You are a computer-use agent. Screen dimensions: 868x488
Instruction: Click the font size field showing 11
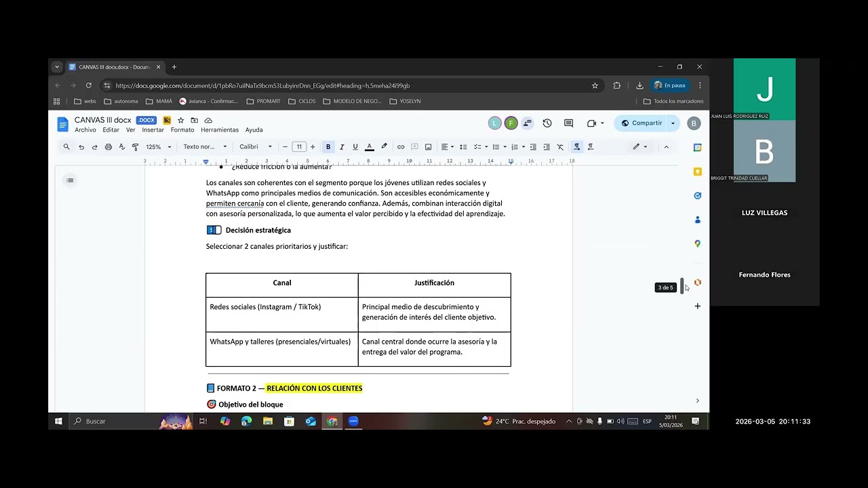click(299, 147)
